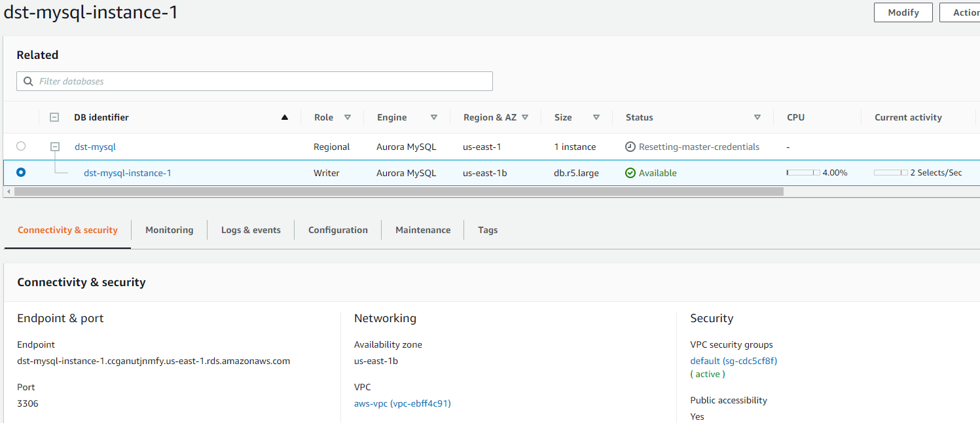Viewport: 980px width, 423px height.
Task: Click the magnifier icon in Filter databases
Action: tap(28, 82)
